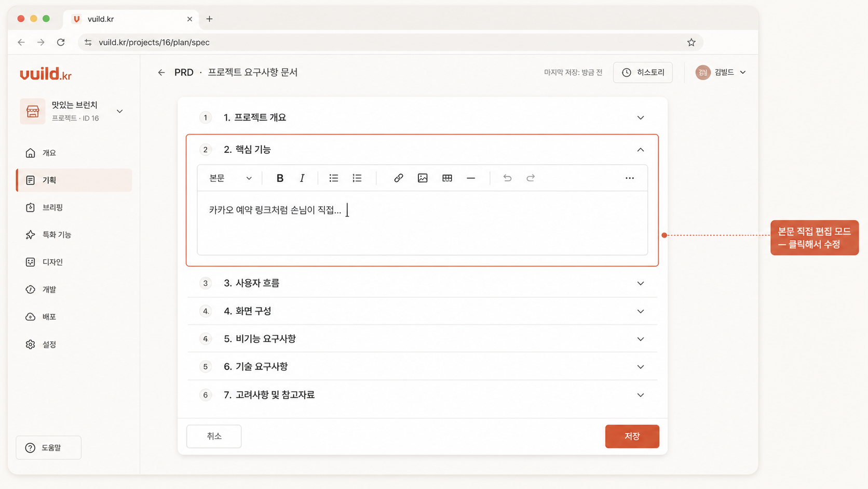
Task: Open the 본문 text style dropdown
Action: [x=230, y=178]
